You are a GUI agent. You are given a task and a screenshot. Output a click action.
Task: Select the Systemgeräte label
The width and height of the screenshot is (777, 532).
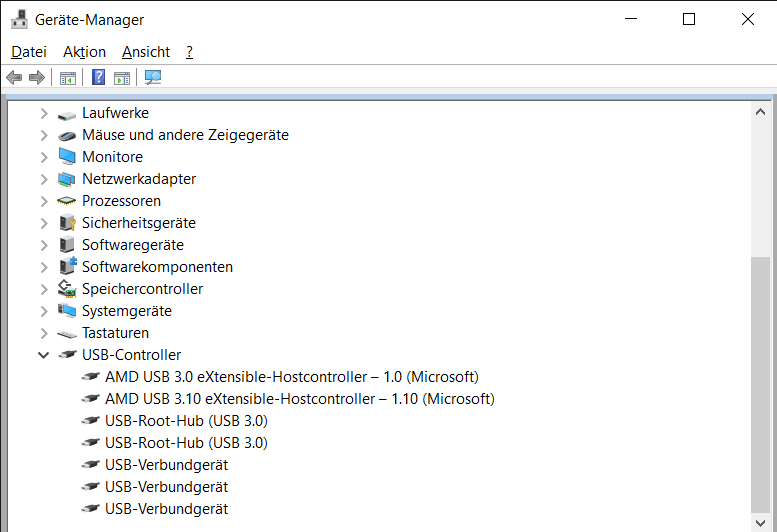point(127,311)
